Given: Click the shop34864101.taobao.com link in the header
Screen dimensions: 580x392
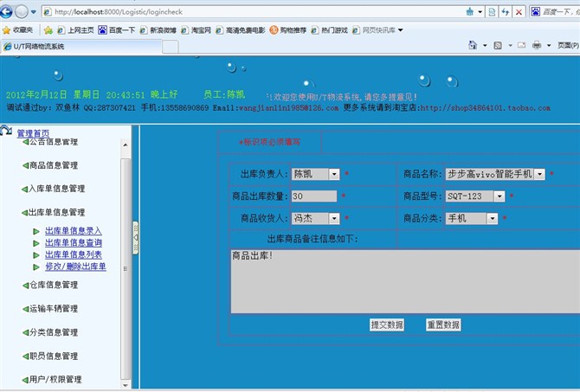Looking at the screenshot, I should [485, 108].
